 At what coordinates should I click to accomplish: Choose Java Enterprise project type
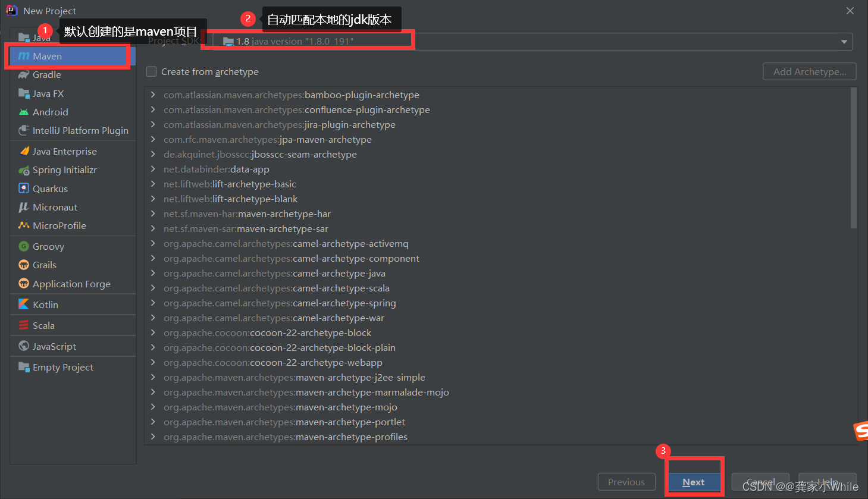73,151
